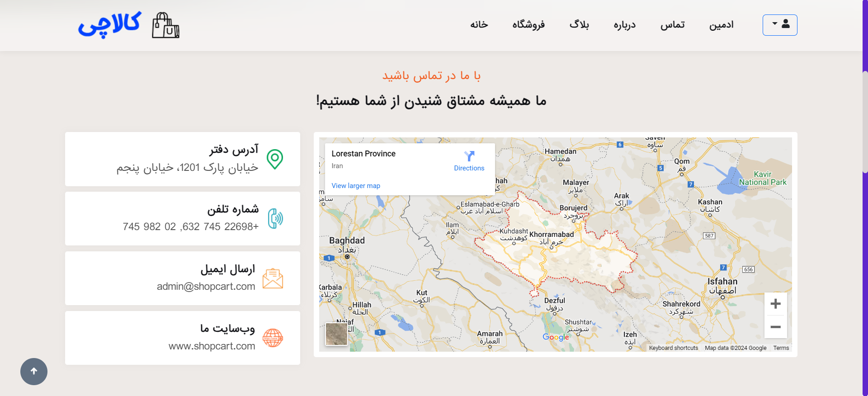868x396 pixels.
Task: Click the shopping bag logo icon
Action: point(165,25)
